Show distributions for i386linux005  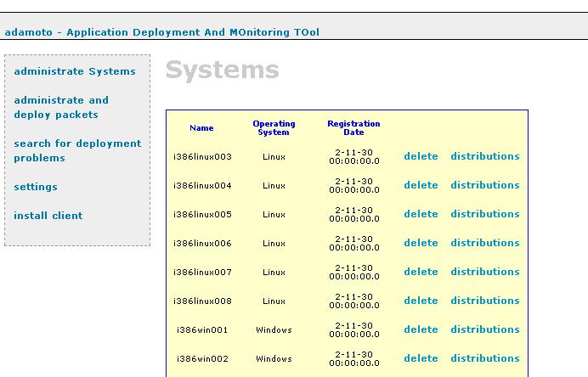484,214
